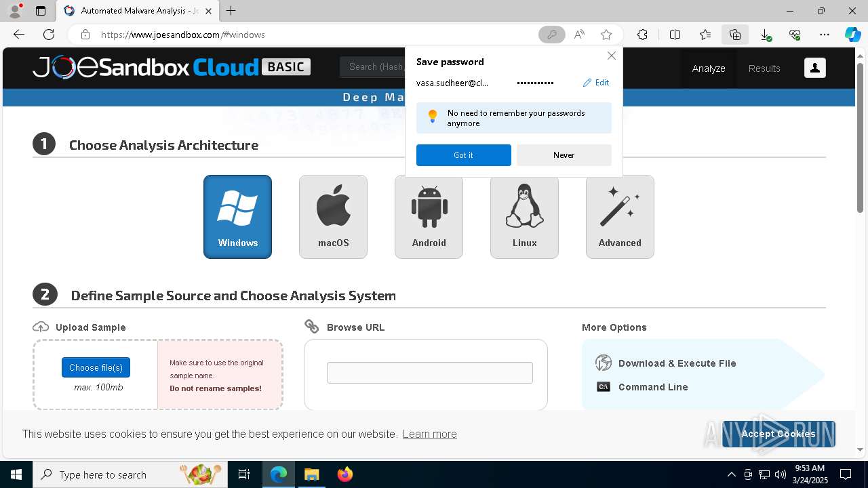This screenshot has height=488, width=868.
Task: Open Download & Execute File option
Action: click(666, 363)
